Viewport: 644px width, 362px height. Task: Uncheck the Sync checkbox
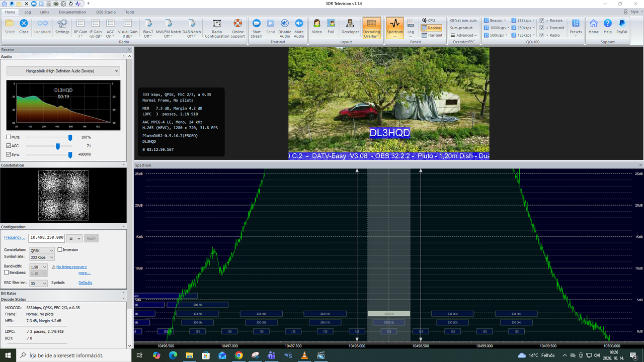click(x=9, y=154)
